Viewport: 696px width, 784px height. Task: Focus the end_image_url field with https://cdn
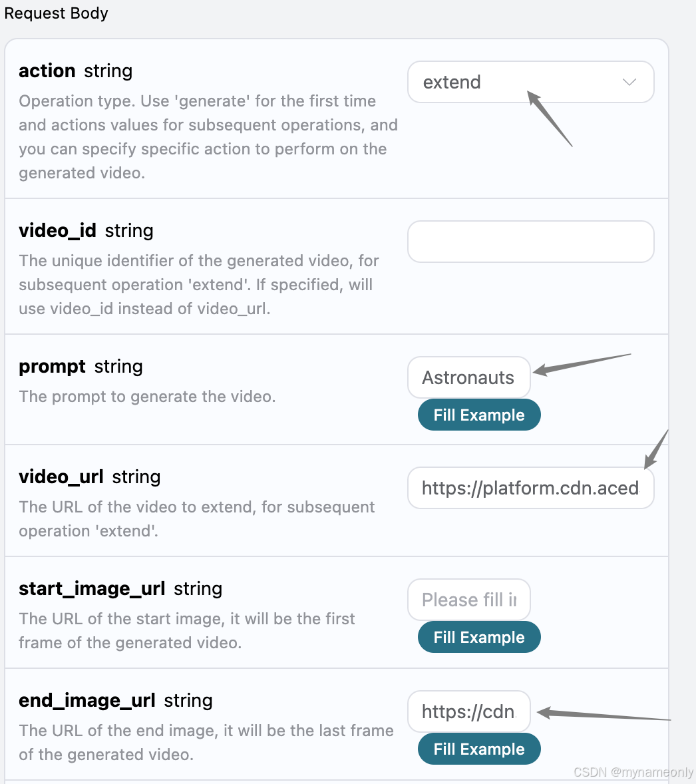click(x=468, y=711)
